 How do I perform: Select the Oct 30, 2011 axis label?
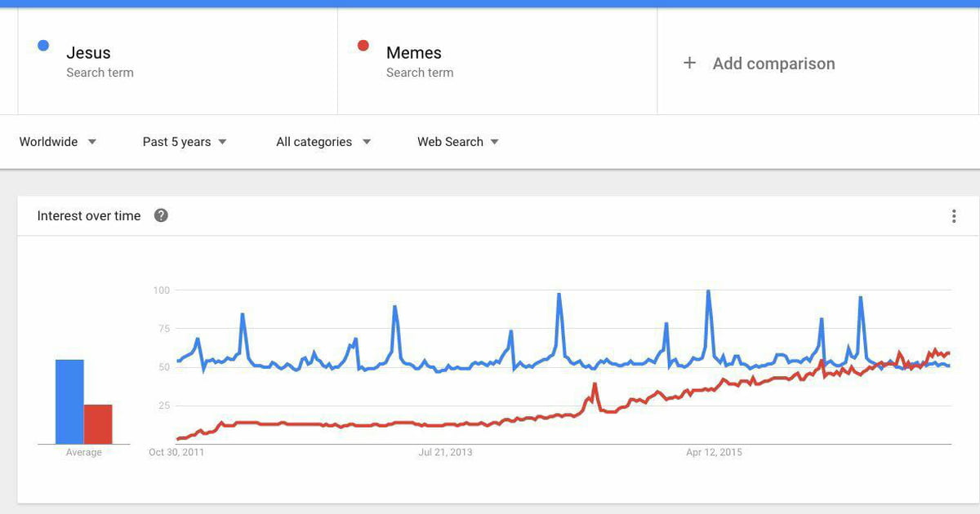tap(176, 452)
